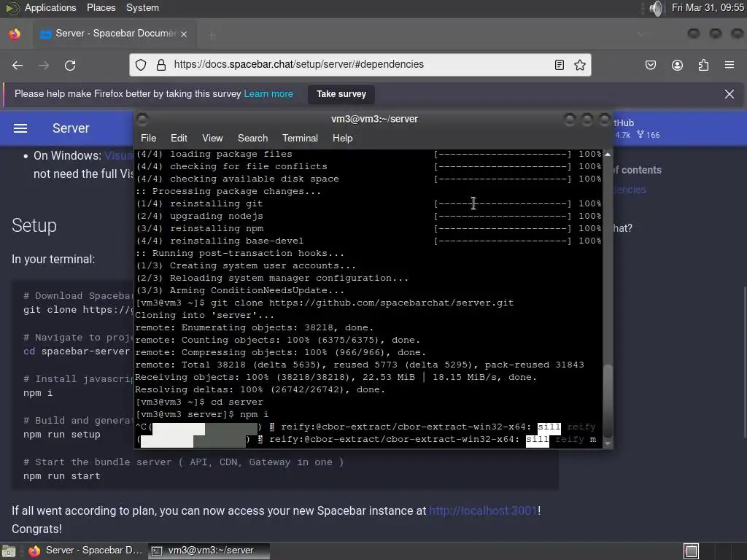Image resolution: width=747 pixels, height=560 pixels.
Task: Close the Server - Spacebar Documentation tab
Action: point(184,34)
